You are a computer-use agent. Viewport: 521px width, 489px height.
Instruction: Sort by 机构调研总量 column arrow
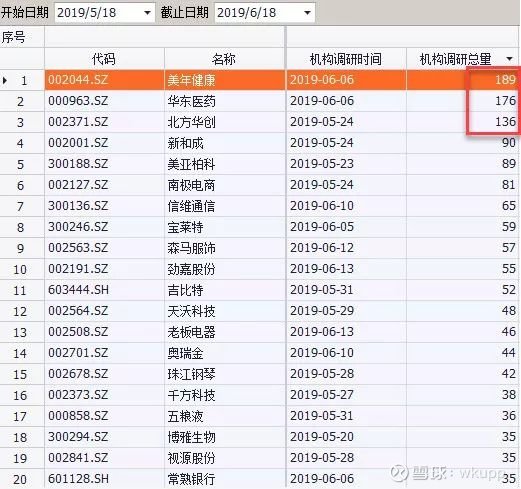509,59
